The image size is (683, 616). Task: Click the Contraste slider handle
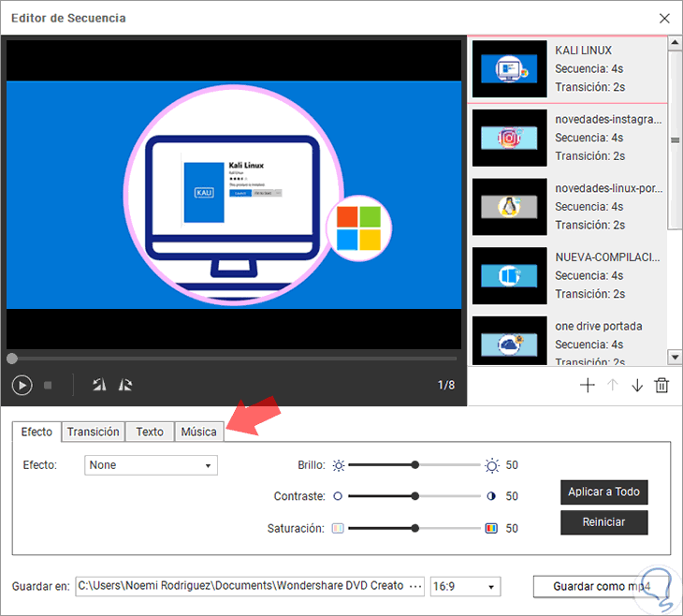point(414,496)
